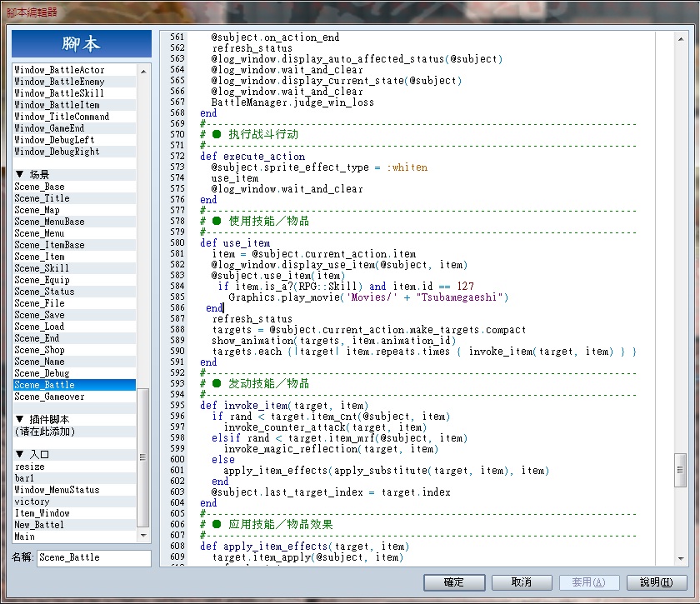This screenshot has width=700, height=604.
Task: Click line def invoke_item(target, item)
Action: pyautogui.click(x=284, y=406)
